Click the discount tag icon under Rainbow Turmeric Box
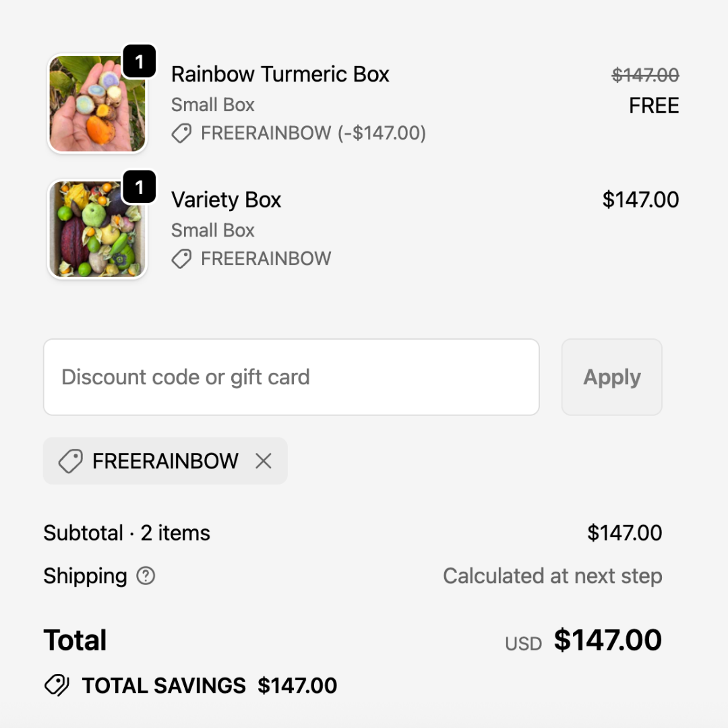The image size is (728, 728). [181, 133]
